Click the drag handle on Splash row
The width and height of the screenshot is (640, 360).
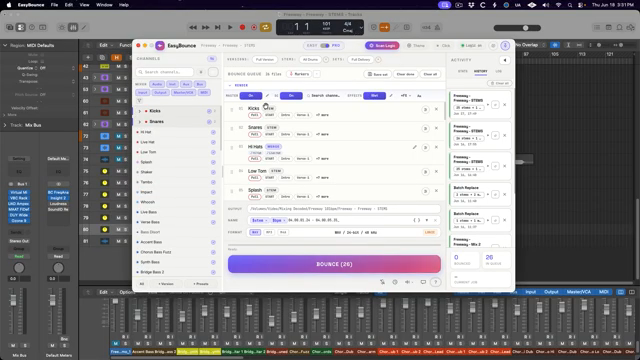click(232, 191)
